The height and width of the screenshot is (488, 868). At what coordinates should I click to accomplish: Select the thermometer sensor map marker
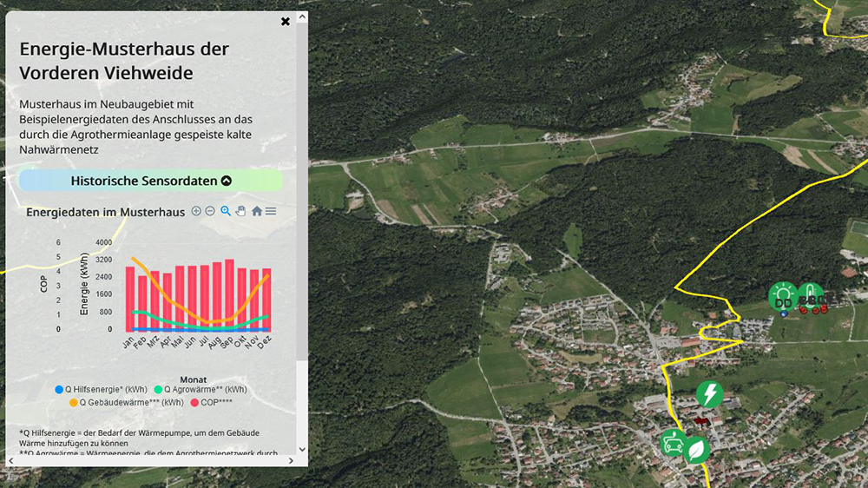pyautogui.click(x=811, y=295)
